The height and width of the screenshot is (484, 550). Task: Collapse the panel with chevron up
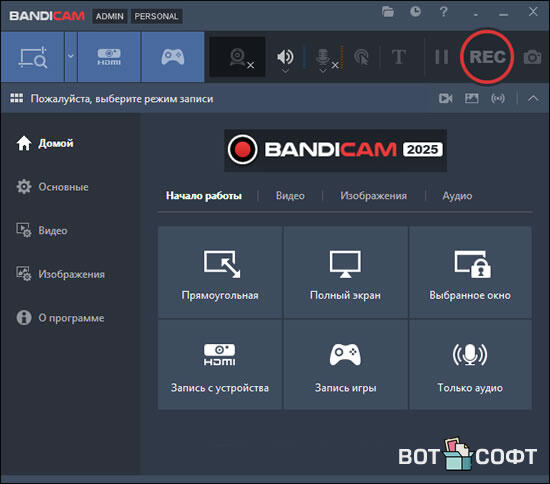point(533,99)
